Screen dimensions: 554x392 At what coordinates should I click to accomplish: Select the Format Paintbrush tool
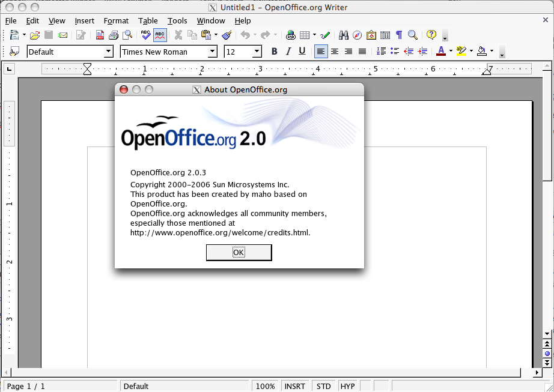coord(227,35)
